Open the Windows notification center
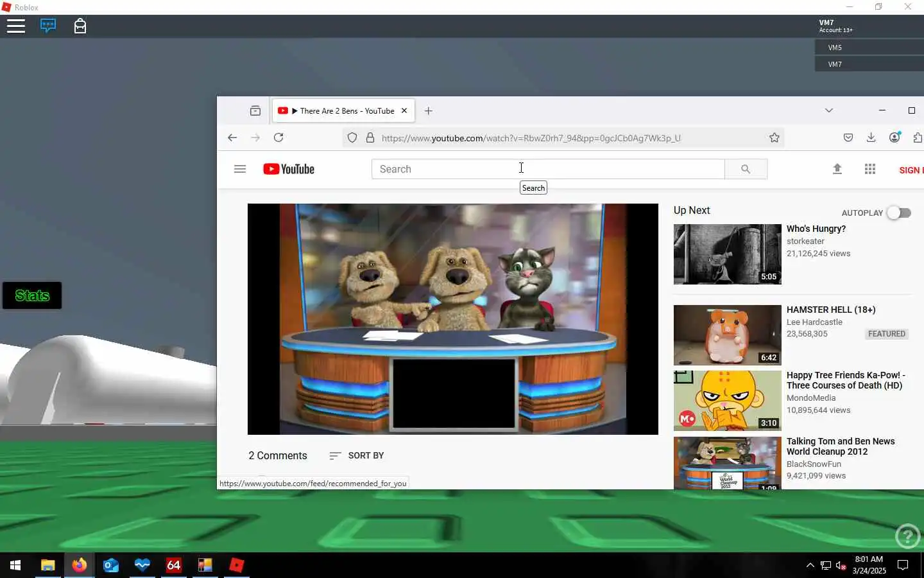The width and height of the screenshot is (924, 578). (903, 565)
